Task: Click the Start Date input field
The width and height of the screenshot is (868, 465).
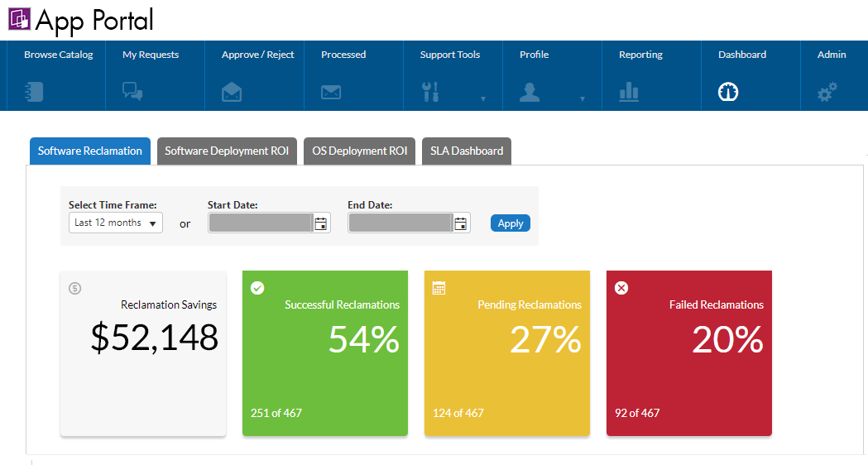Action: click(260, 223)
